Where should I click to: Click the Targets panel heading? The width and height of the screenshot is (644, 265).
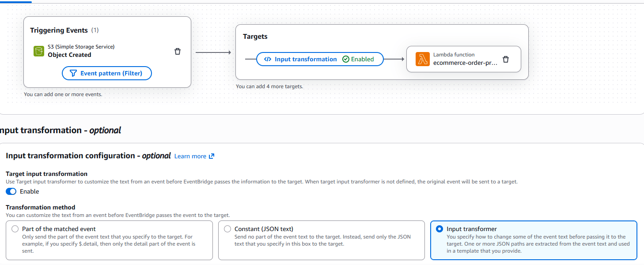click(x=255, y=37)
